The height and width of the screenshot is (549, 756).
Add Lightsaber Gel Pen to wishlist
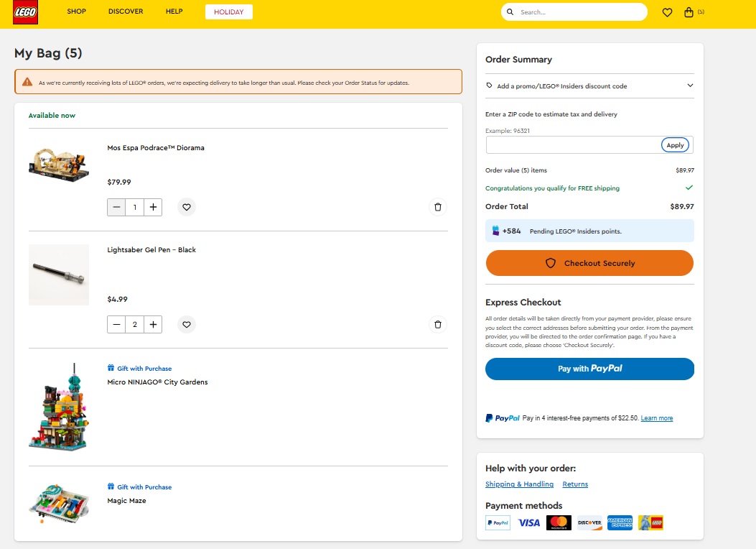coord(187,324)
